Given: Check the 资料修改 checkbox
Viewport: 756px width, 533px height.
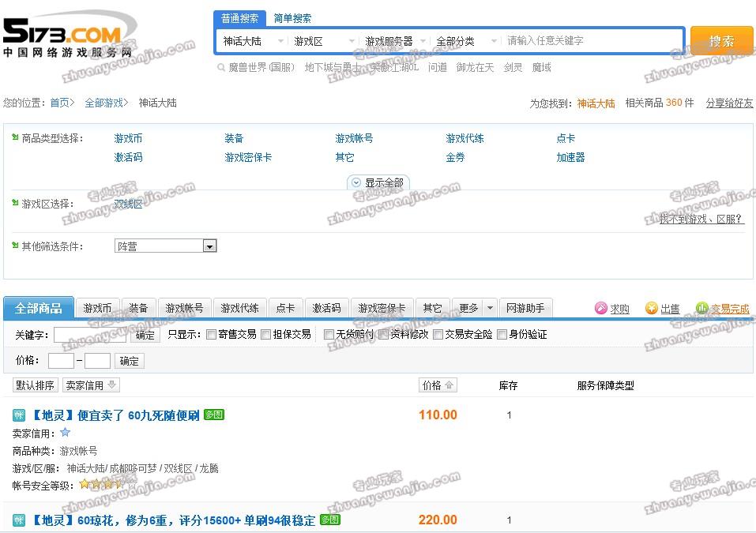Looking at the screenshot, I should (x=383, y=335).
